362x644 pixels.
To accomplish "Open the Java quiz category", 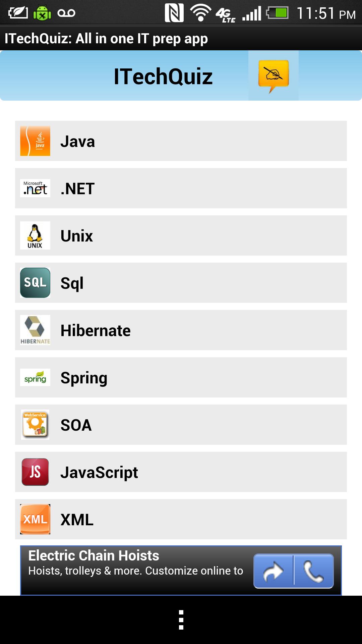I will (x=181, y=141).
